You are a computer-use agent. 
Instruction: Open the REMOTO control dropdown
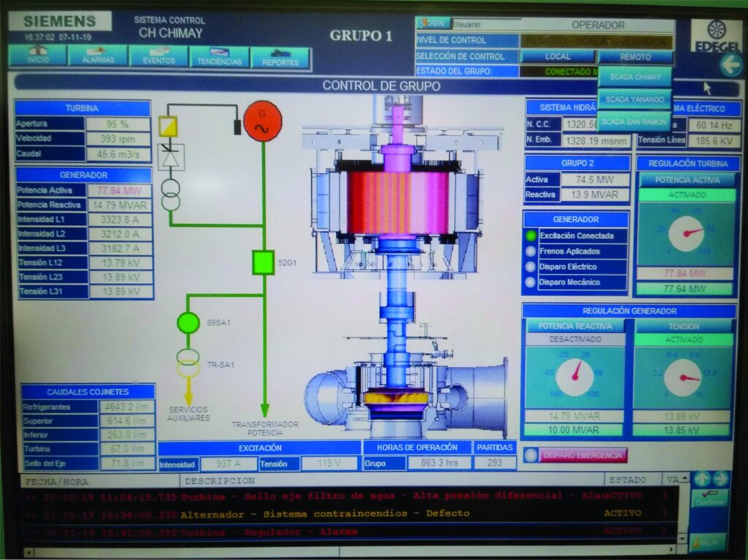click(x=635, y=57)
